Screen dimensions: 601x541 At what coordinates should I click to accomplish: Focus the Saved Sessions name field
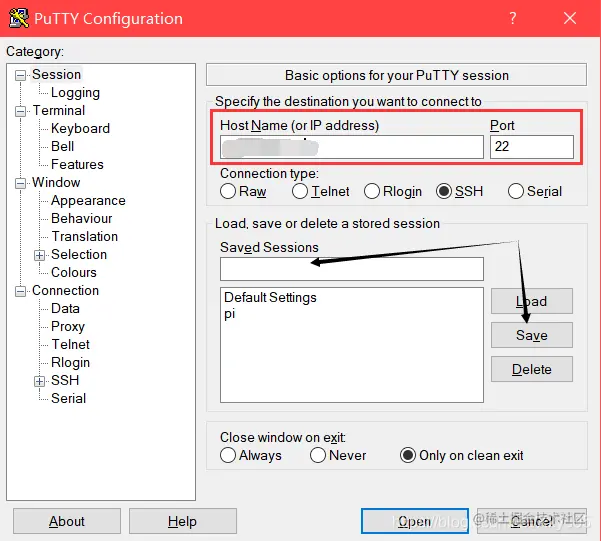coord(352,269)
